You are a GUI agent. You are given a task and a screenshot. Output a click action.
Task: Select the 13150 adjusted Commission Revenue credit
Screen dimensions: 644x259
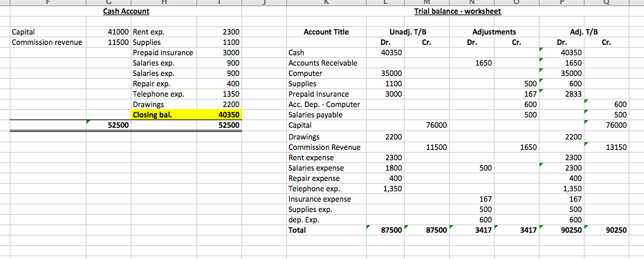[607, 147]
